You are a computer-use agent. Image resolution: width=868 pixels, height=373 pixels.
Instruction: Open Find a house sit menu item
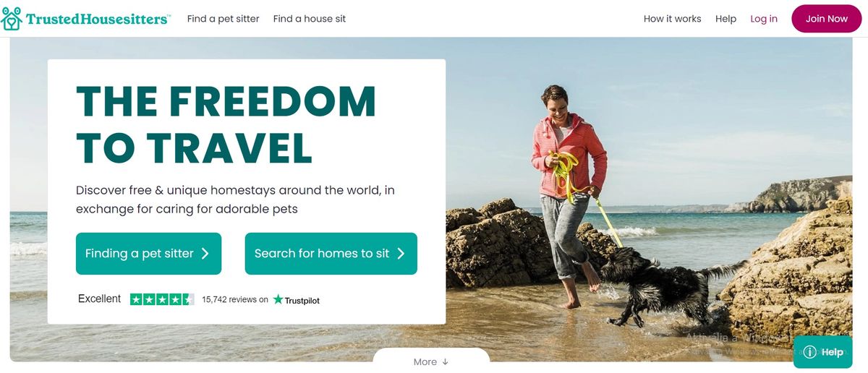click(310, 19)
